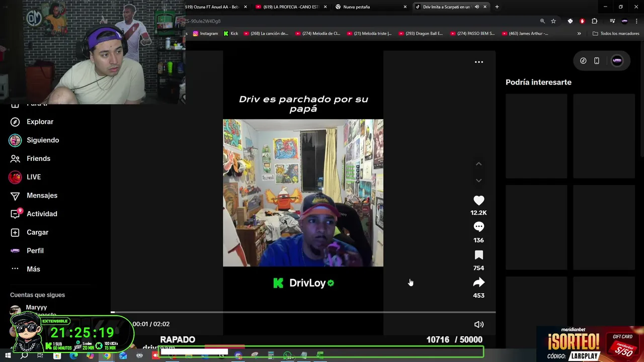Image resolution: width=644 pixels, height=362 pixels.
Task: Click the Cargar plus icon
Action: [15, 232]
